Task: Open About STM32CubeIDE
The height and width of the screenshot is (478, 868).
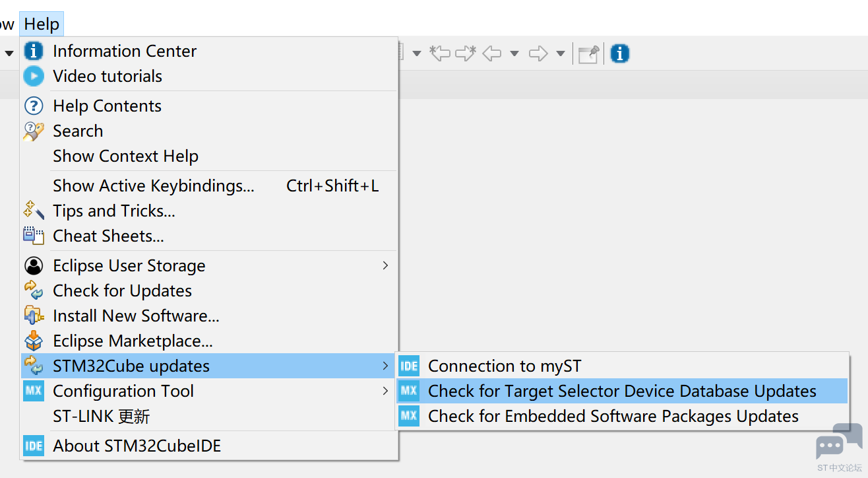Action: (x=209, y=446)
